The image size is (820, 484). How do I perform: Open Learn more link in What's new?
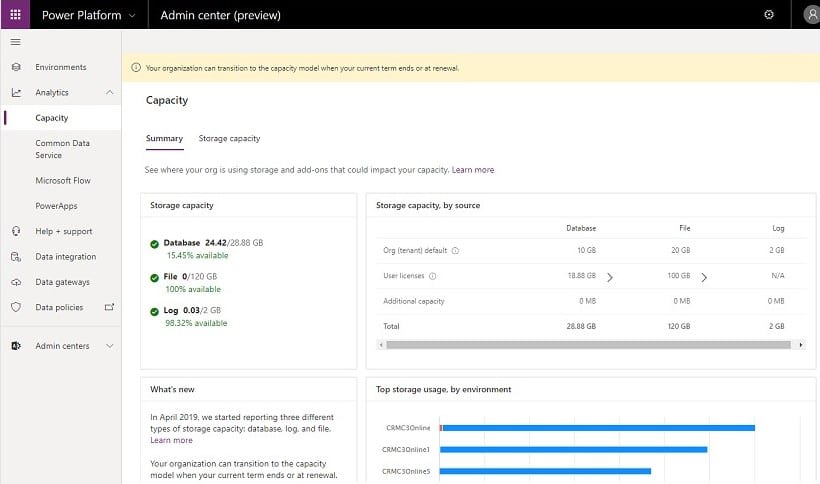coord(171,440)
